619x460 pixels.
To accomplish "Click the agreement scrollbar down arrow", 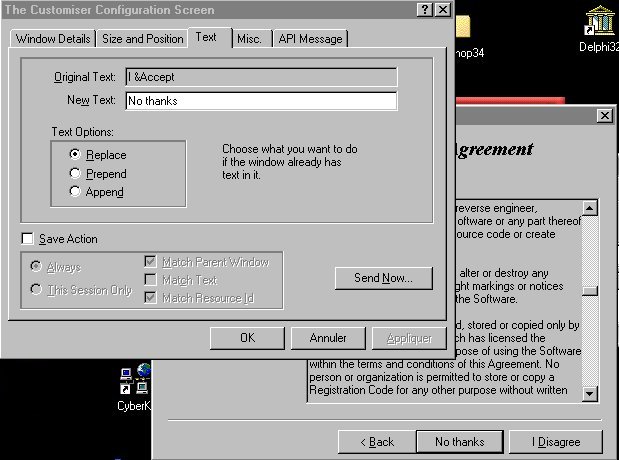I will pyautogui.click(x=590, y=395).
